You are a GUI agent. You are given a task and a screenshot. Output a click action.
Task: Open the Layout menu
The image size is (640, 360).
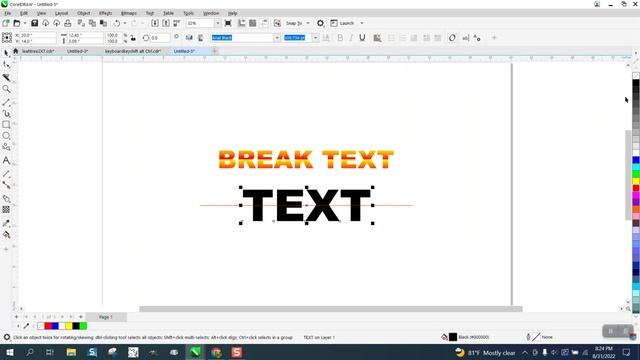61,13
